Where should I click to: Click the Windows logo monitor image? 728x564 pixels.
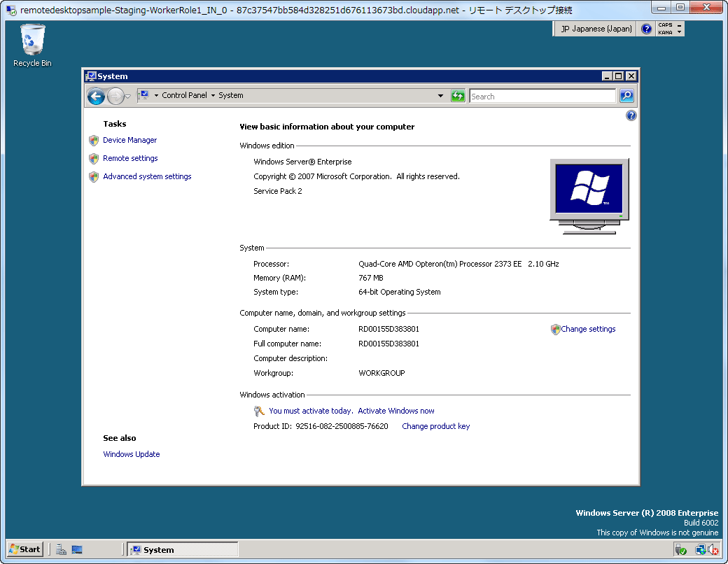coord(589,196)
